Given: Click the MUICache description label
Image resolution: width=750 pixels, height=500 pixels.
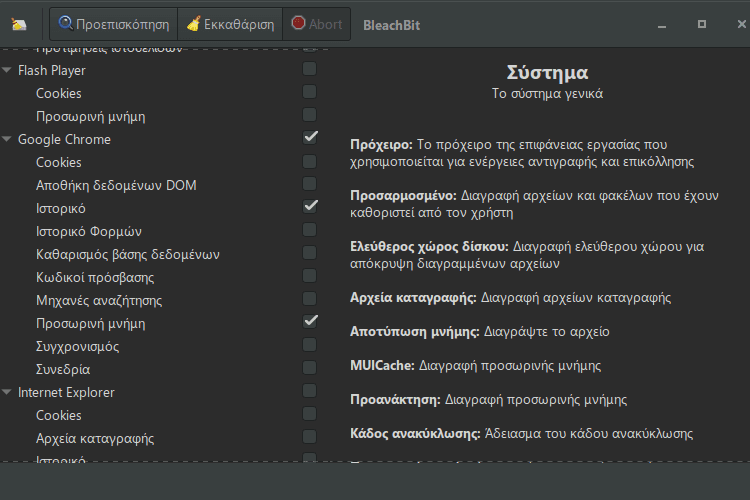Looking at the screenshot, I should click(382, 366).
